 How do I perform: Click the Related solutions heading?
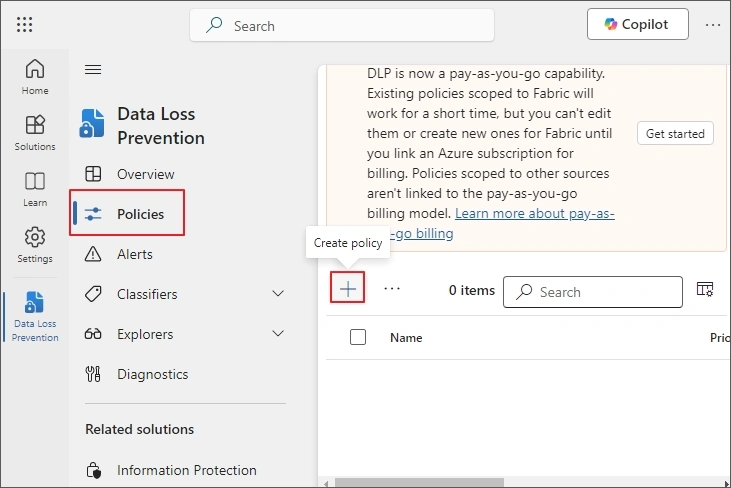[x=139, y=429]
